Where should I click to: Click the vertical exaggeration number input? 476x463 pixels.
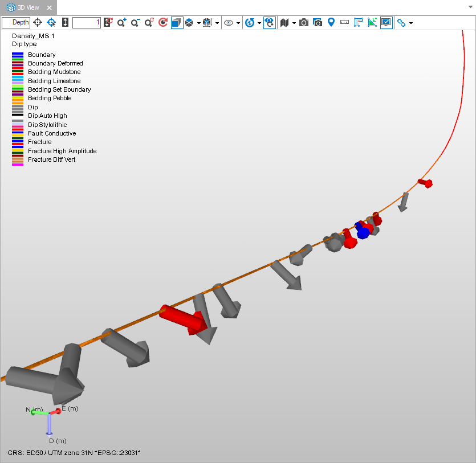(87, 23)
